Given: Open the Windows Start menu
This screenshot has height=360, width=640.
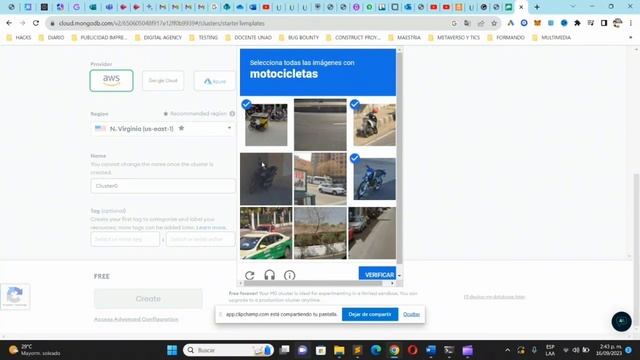Looking at the screenshot, I should pos(172,350).
